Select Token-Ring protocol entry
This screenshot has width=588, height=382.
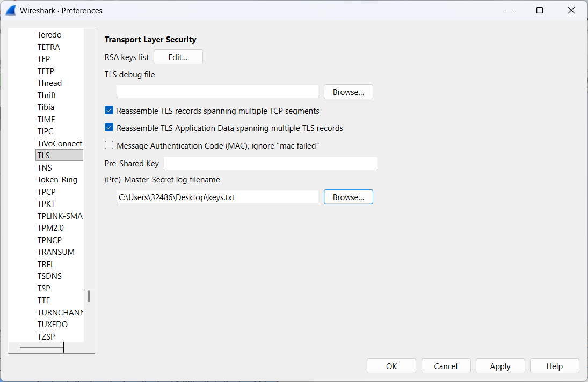click(57, 180)
